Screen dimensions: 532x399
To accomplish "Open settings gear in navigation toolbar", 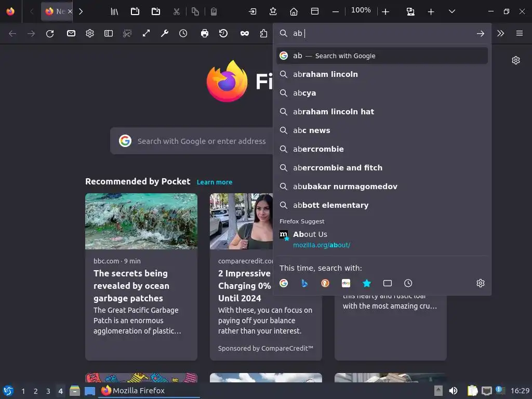I will click(x=89, y=33).
